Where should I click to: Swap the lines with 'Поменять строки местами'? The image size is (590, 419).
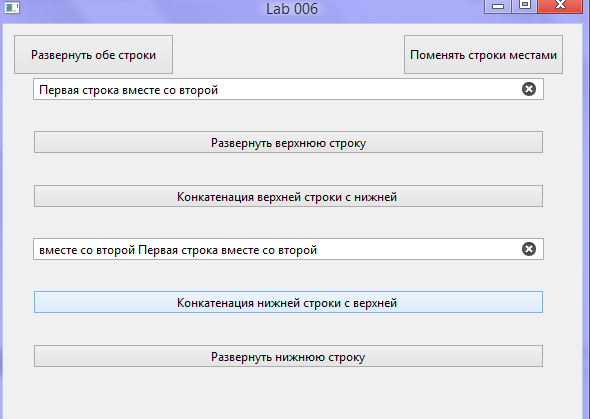[483, 55]
